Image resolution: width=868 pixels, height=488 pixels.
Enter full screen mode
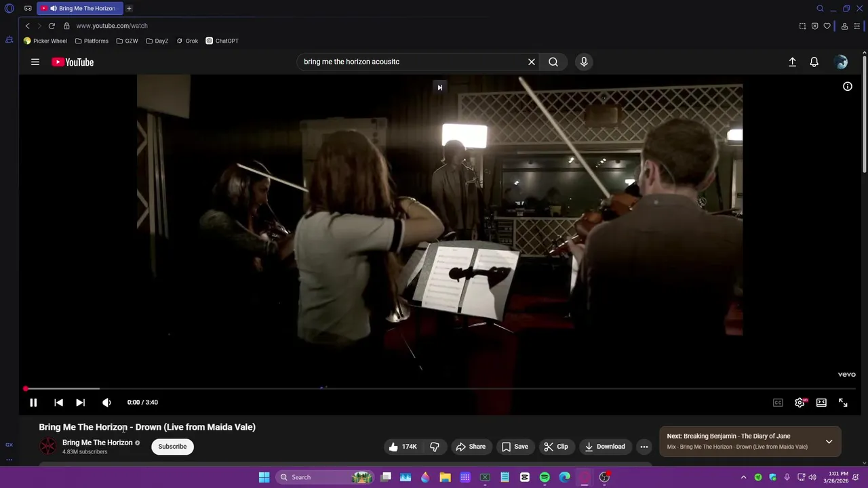(843, 403)
